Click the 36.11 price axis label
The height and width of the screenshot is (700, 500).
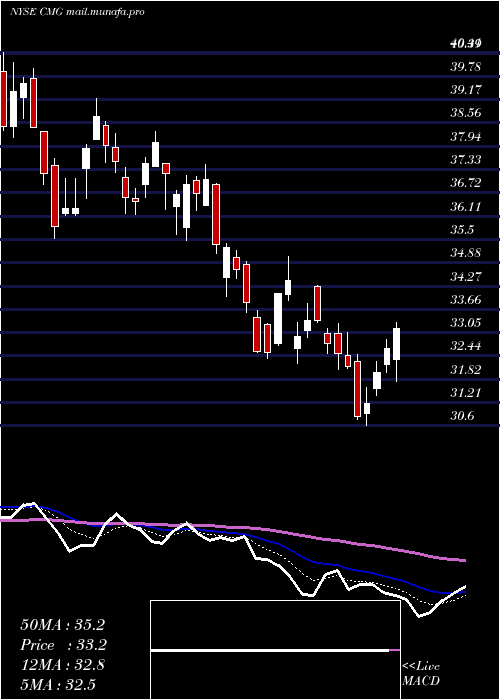coord(465,207)
